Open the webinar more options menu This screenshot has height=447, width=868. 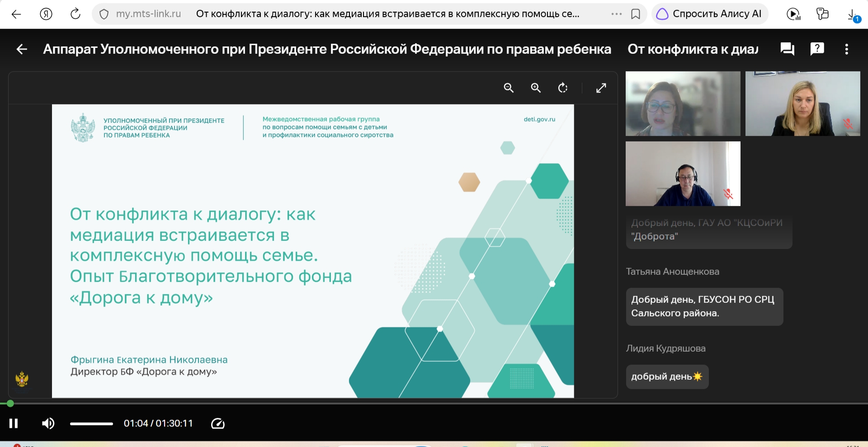(x=847, y=49)
